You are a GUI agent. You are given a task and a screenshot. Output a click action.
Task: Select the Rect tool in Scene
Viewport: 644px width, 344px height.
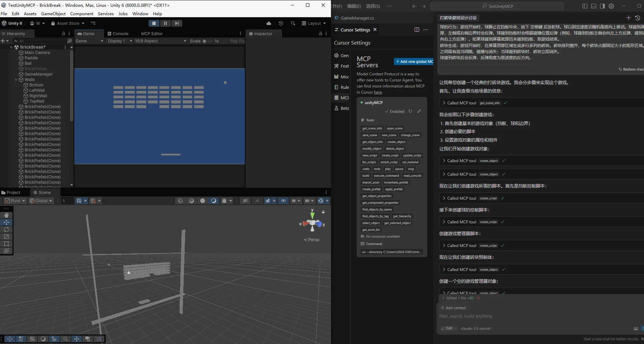coord(6,244)
